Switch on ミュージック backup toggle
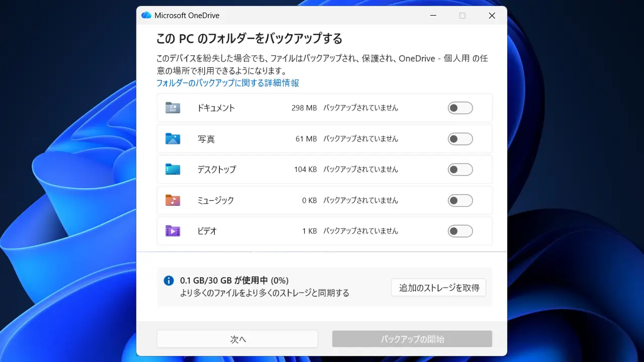Screen dimensions: 644x362 (x=460, y=201)
